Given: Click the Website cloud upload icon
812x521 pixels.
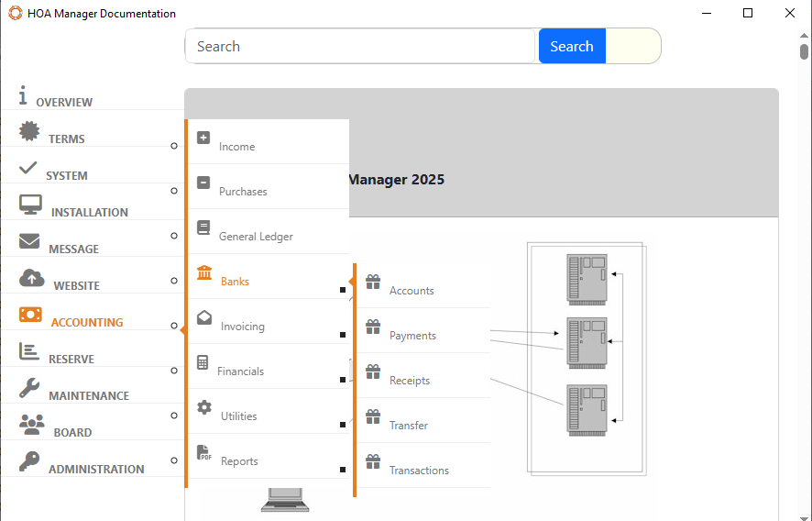Looking at the screenshot, I should [x=31, y=279].
